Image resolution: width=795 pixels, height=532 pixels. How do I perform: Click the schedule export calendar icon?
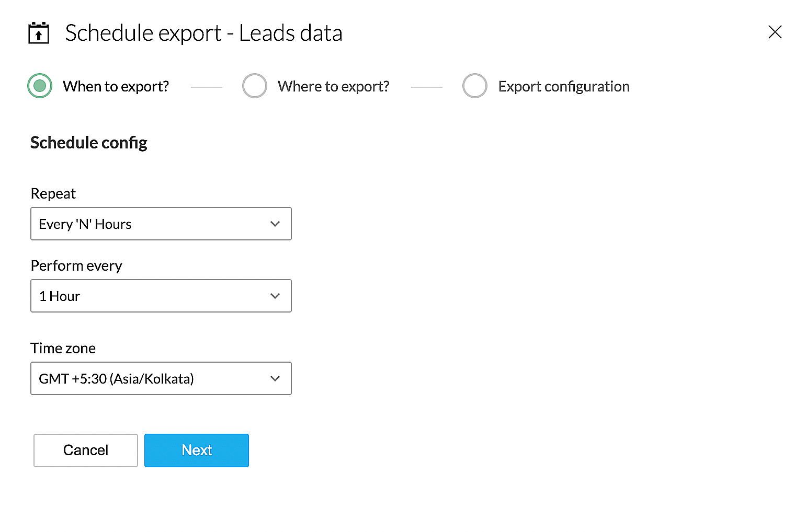(38, 33)
